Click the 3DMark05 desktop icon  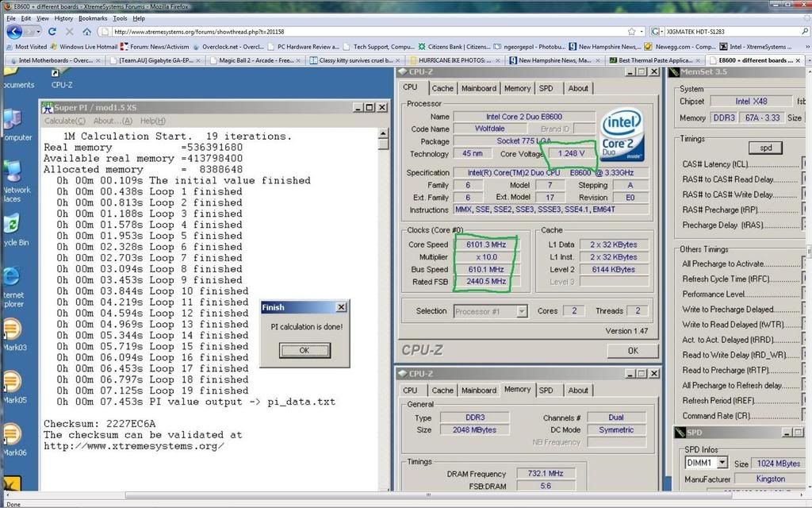13,387
